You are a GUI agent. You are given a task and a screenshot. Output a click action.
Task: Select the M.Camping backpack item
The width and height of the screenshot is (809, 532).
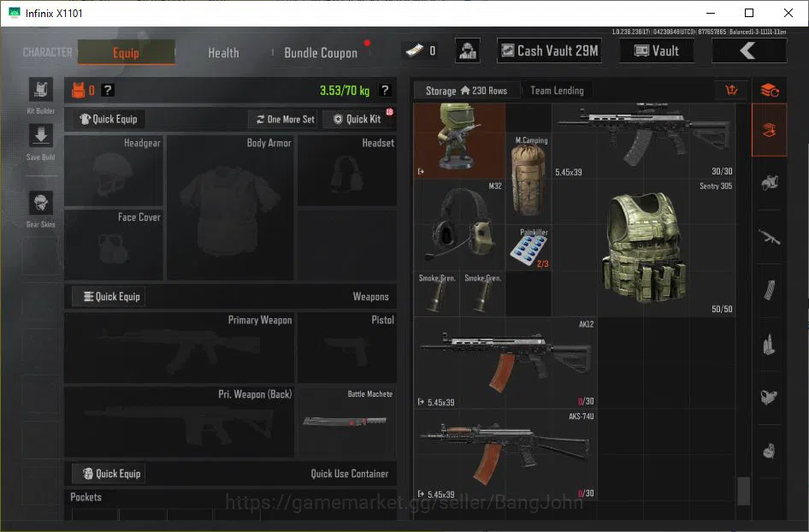(x=529, y=178)
